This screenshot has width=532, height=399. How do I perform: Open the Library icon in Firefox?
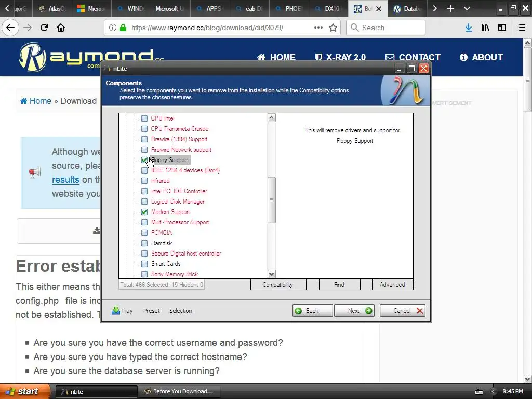[485, 28]
